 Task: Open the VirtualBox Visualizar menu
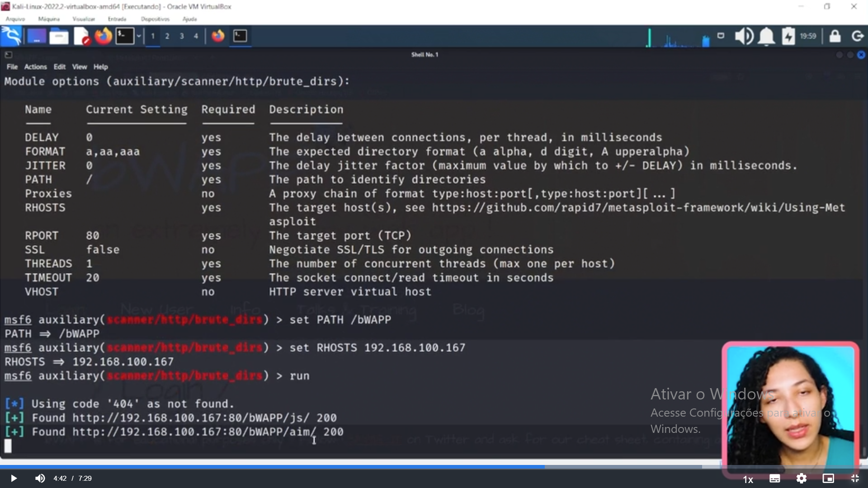84,19
